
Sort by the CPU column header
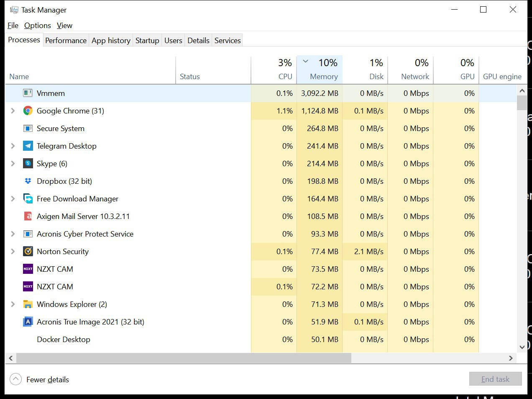pos(274,70)
